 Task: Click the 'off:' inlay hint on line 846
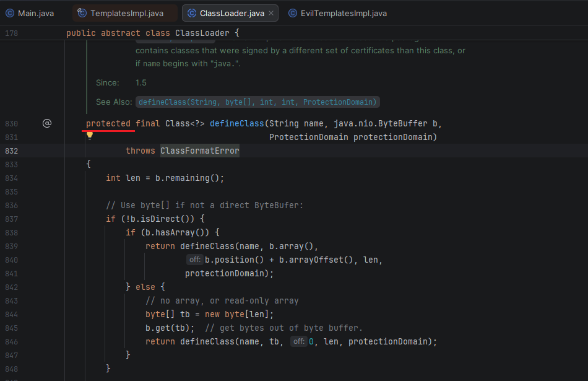298,341
